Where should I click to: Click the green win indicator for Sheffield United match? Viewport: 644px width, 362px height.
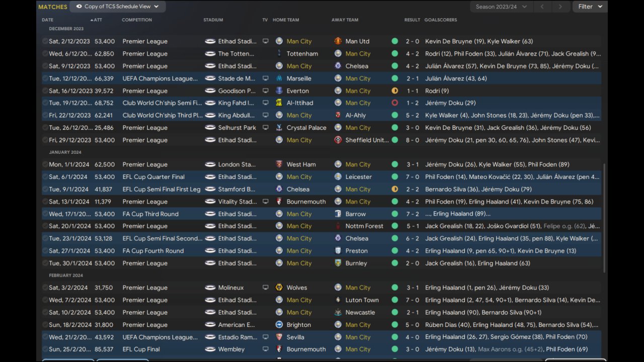[x=395, y=140]
